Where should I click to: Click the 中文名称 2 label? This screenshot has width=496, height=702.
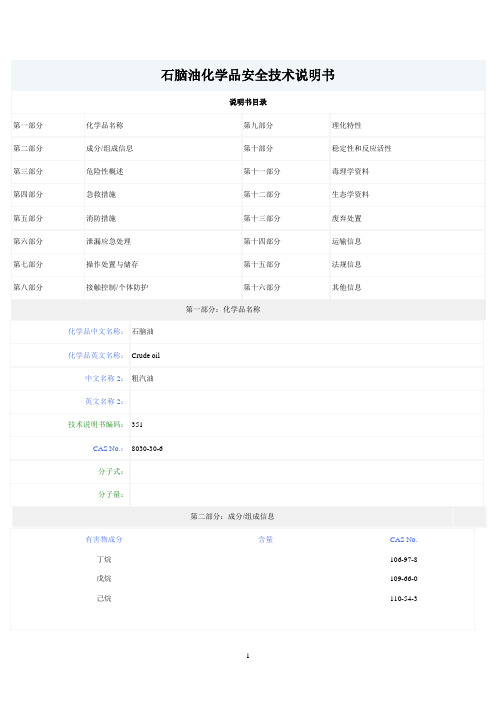tap(104, 378)
